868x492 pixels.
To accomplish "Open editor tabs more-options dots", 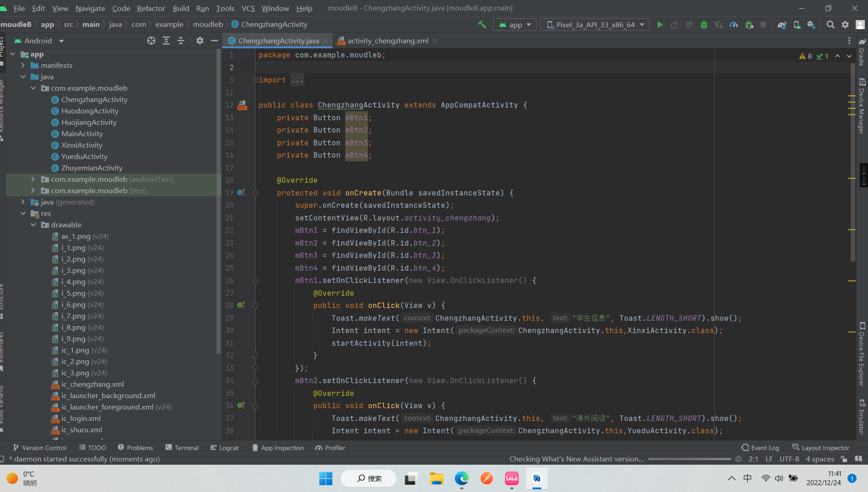I will 849,41.
